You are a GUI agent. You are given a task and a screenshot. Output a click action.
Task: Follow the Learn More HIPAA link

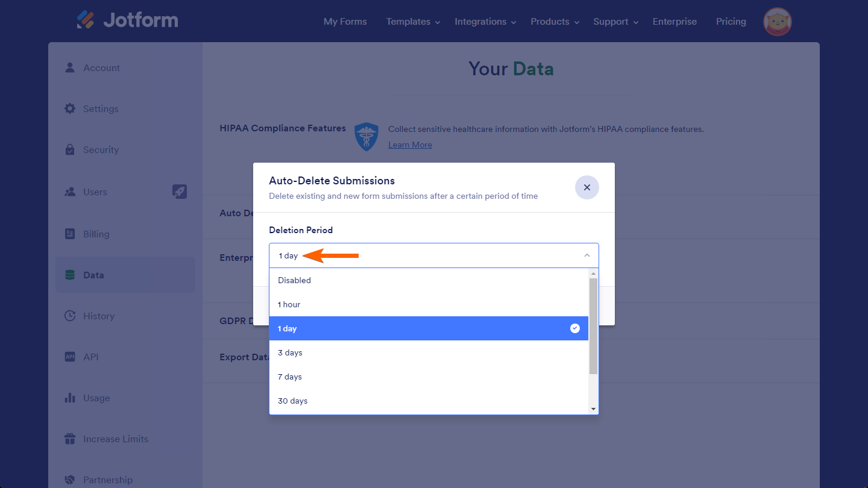(x=410, y=145)
